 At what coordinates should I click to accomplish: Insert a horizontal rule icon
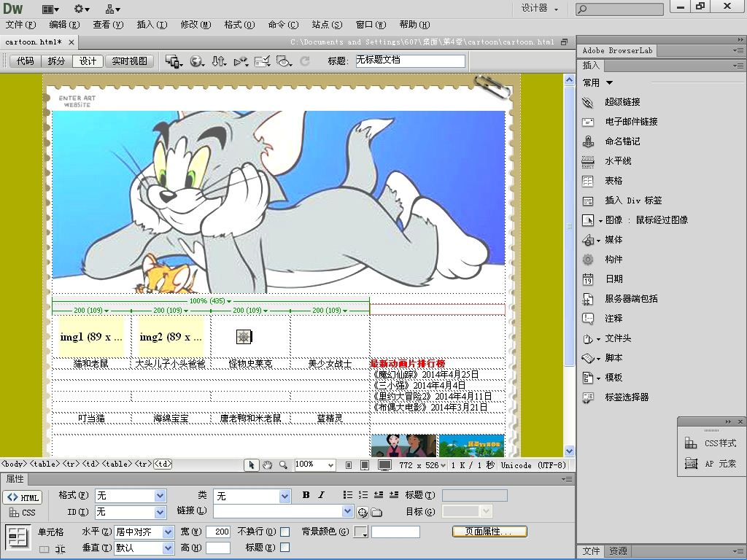[588, 161]
